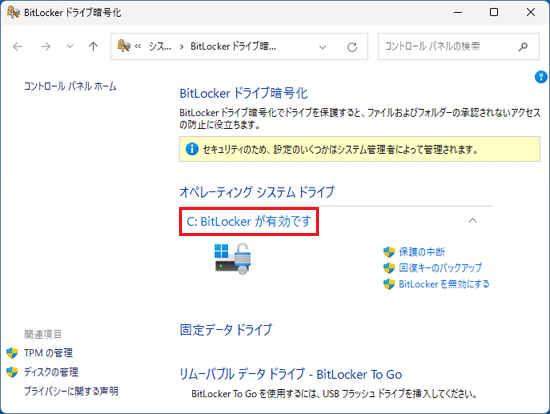The height and width of the screenshot is (414, 550).
Task: Go forward with the forward arrow
Action: click(46, 46)
